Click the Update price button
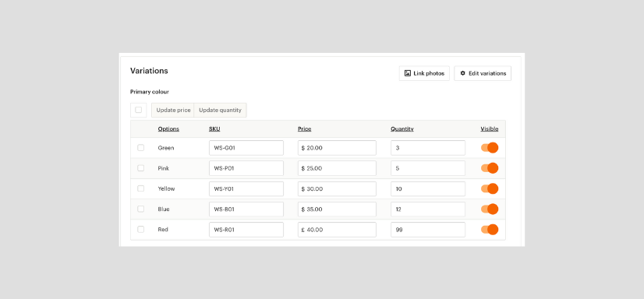The image size is (644, 299). pos(173,111)
